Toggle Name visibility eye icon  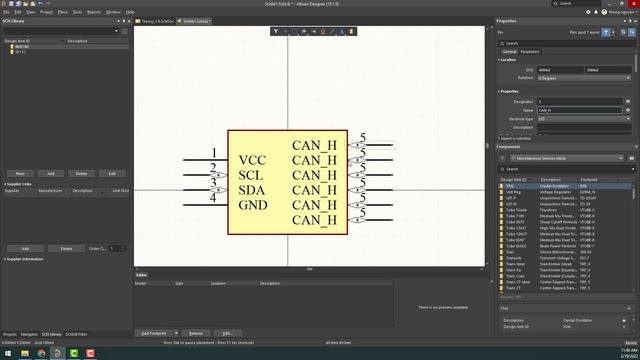(628, 110)
